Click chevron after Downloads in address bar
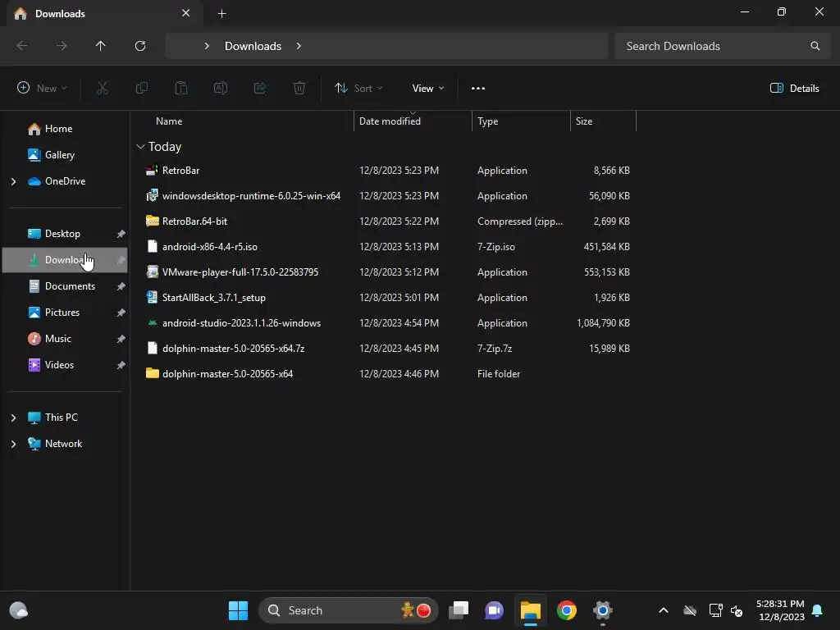Image resolution: width=840 pixels, height=630 pixels. pyautogui.click(x=299, y=46)
